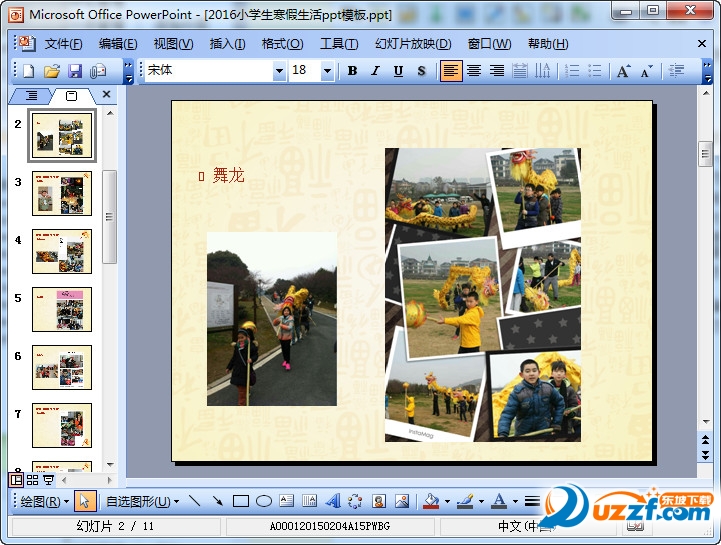Select slide 4 thumbnail

[x=62, y=252]
